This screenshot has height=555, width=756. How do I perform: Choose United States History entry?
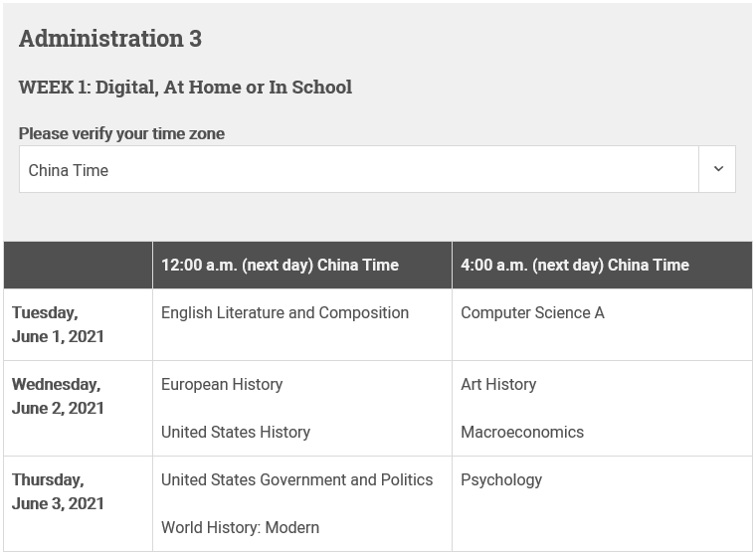click(236, 432)
